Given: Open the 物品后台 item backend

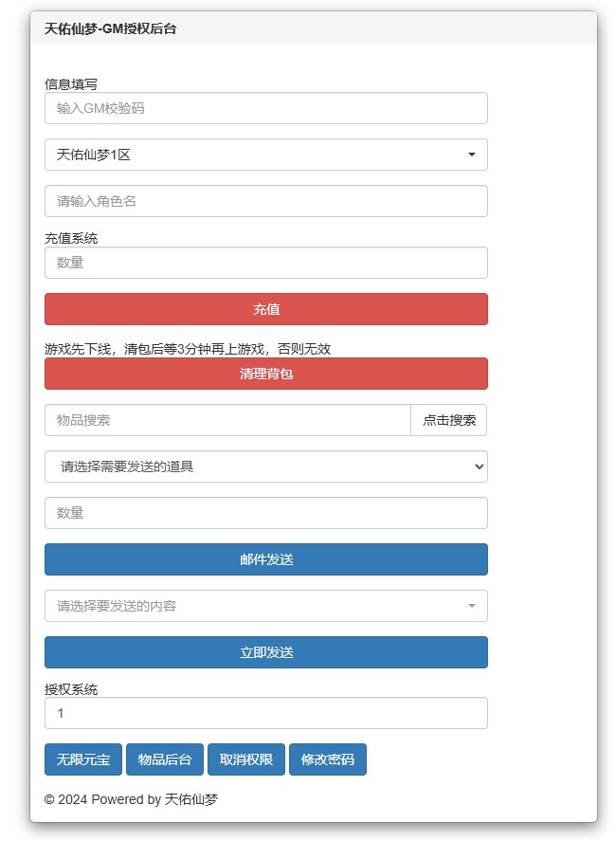Looking at the screenshot, I should tap(165, 759).
